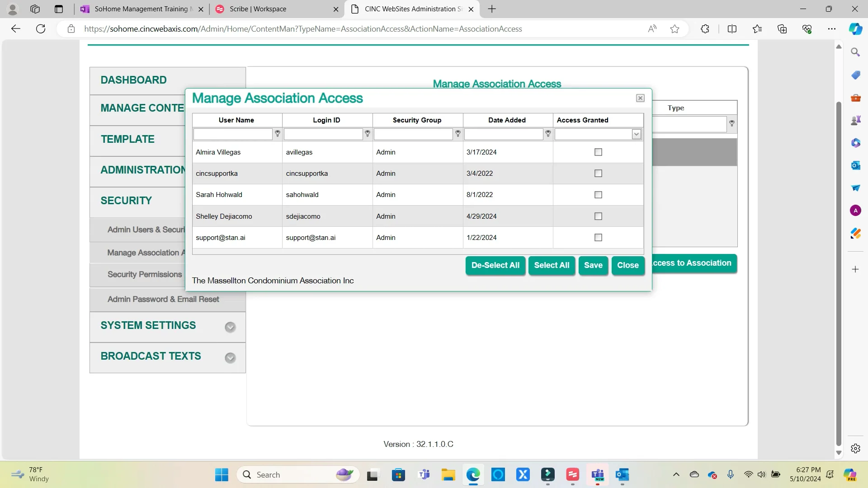Open the Access Granted filter dropdown

tap(636, 134)
